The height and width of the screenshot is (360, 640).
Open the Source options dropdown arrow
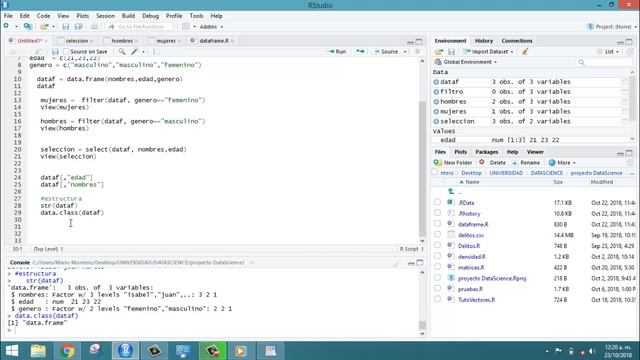[405, 52]
